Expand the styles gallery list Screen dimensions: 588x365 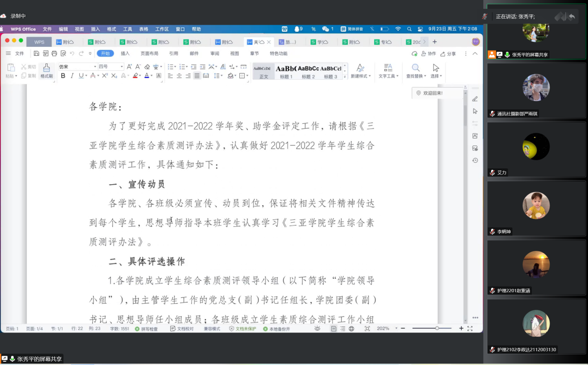pyautogui.click(x=345, y=77)
